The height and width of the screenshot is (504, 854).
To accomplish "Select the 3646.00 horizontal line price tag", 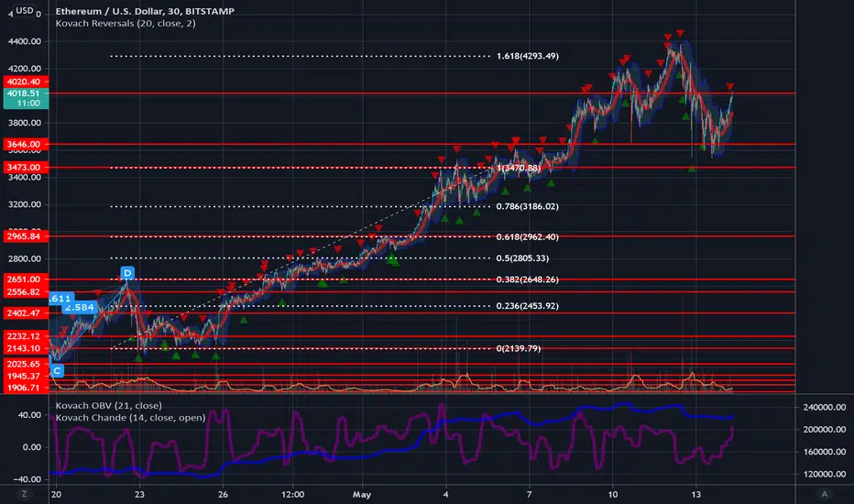I will click(x=26, y=145).
